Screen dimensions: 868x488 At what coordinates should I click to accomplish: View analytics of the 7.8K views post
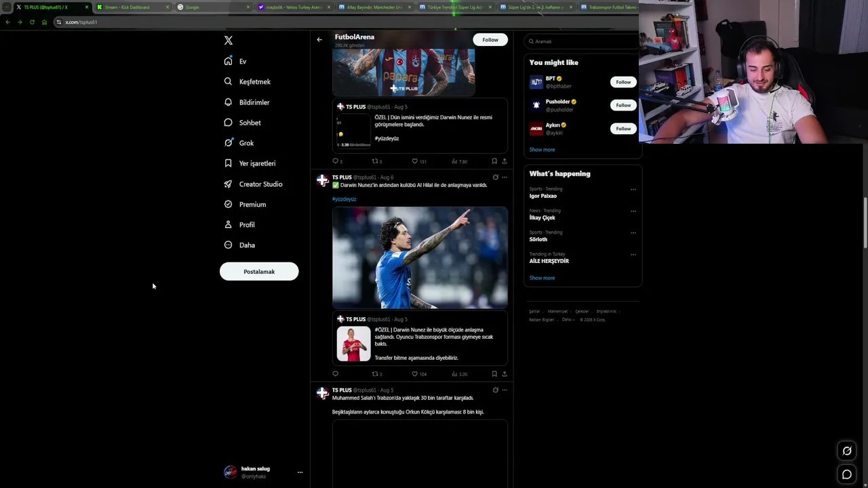click(454, 161)
